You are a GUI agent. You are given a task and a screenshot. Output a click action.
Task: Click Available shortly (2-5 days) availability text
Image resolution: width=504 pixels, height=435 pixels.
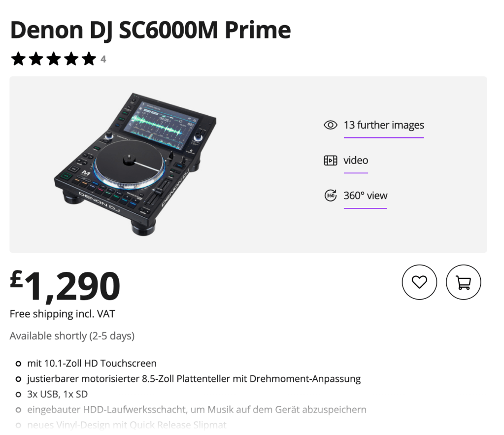pos(72,336)
